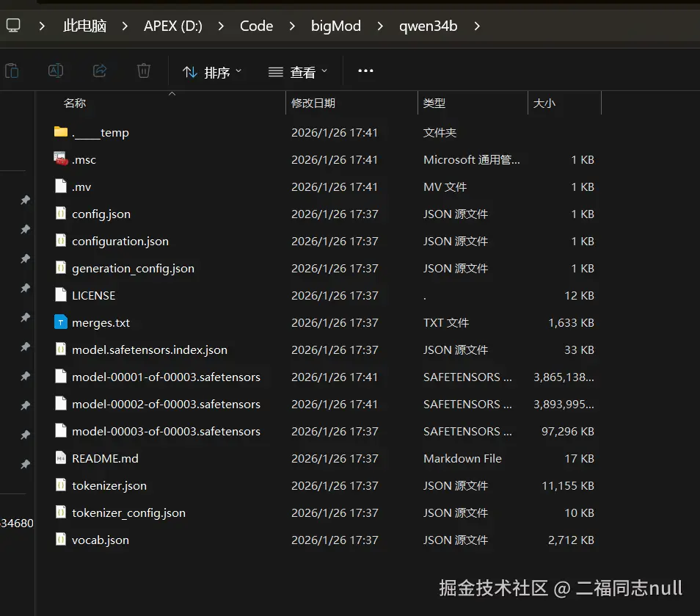
Task: Click the TXT 文件 type cell
Action: pyautogui.click(x=446, y=322)
